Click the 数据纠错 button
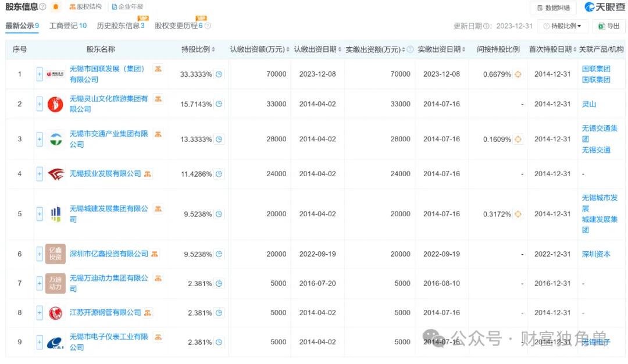This screenshot has width=628, height=364. click(x=553, y=8)
